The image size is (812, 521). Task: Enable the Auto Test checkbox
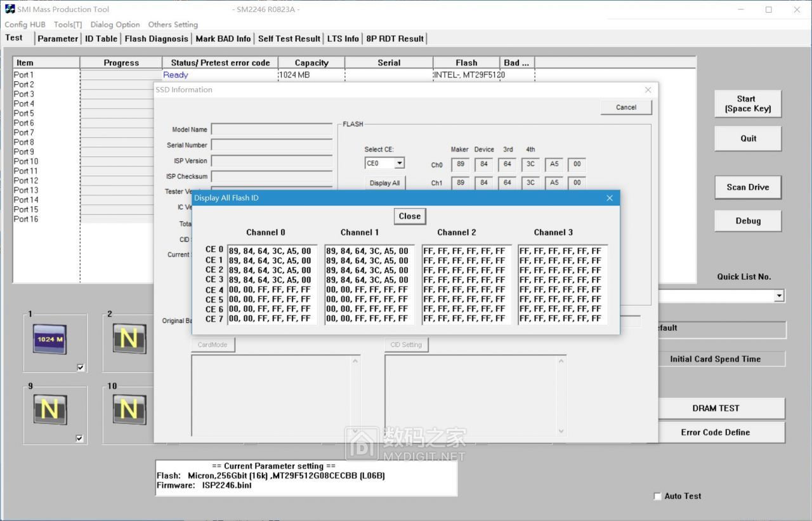657,496
